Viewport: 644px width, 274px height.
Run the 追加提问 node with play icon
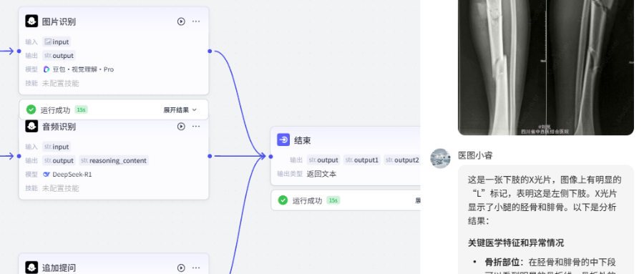pyautogui.click(x=181, y=268)
